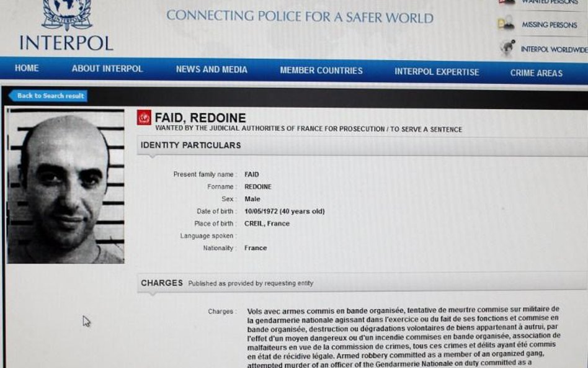Select the heading FAID, REDOINE
The height and width of the screenshot is (368, 588).
click(200, 118)
